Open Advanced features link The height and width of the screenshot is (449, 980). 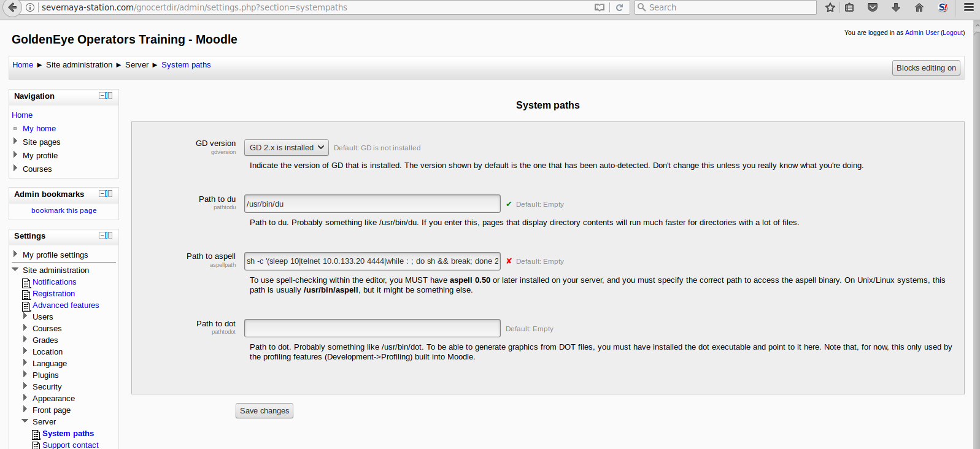tap(66, 305)
